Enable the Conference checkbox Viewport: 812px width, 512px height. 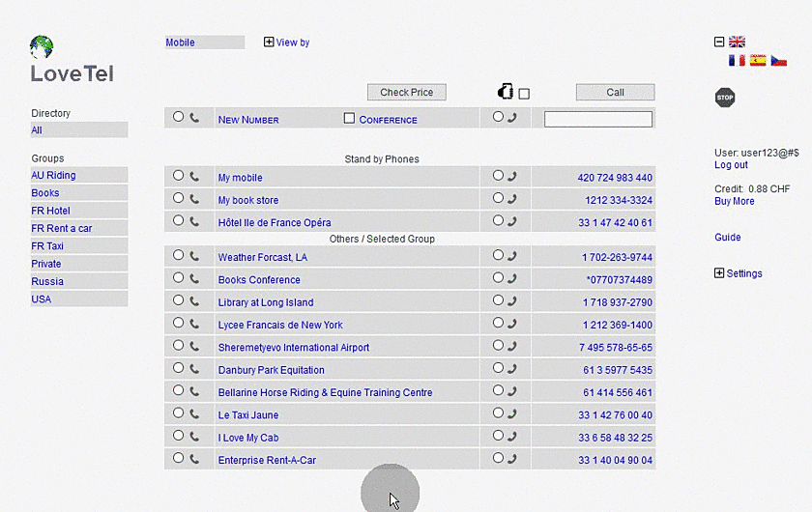coord(350,119)
